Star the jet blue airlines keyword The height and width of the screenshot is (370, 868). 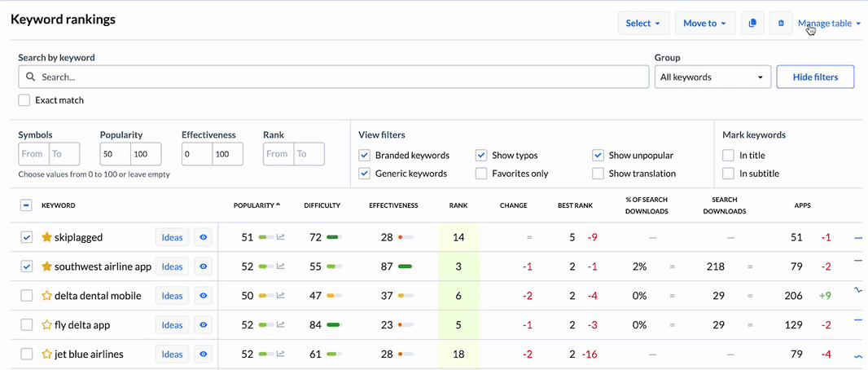[x=47, y=355]
